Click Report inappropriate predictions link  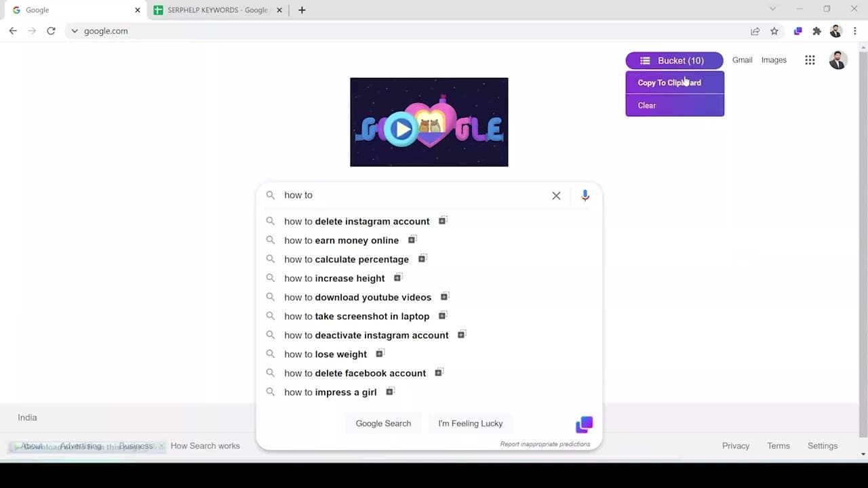(545, 445)
